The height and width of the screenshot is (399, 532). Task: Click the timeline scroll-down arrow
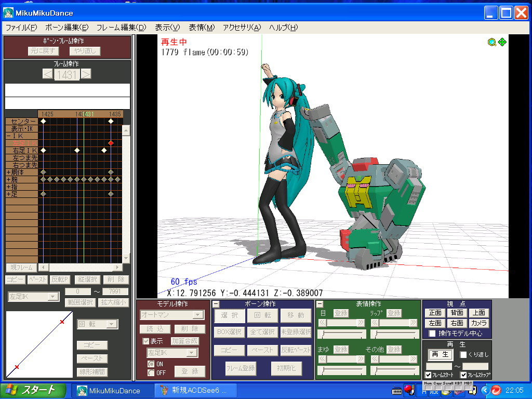(x=126, y=259)
